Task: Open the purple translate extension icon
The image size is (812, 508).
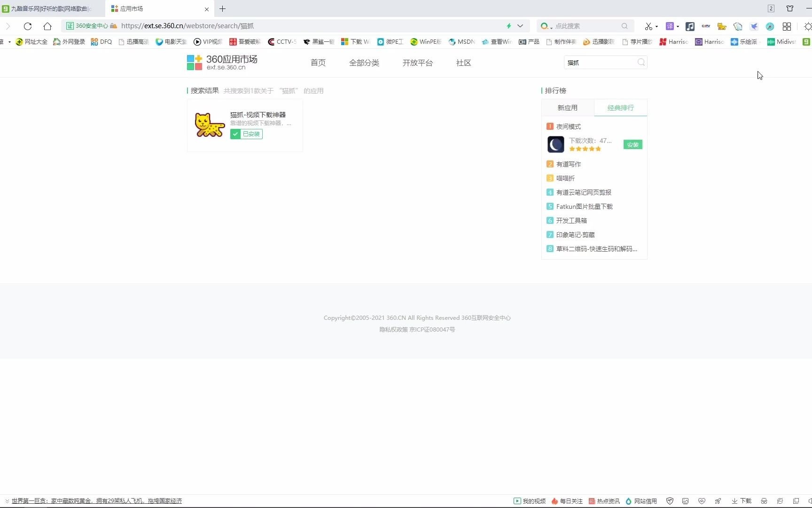Action: click(670, 26)
